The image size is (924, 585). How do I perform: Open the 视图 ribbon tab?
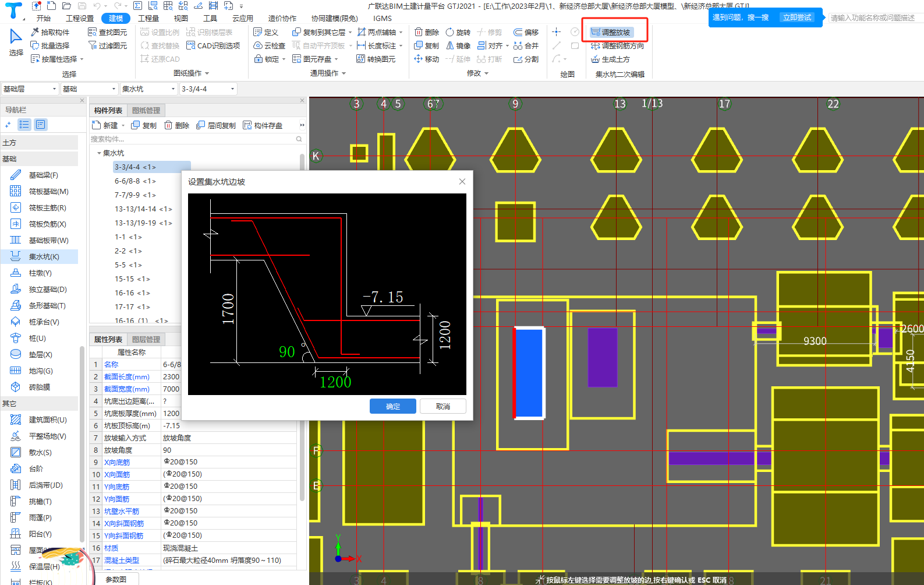(181, 18)
